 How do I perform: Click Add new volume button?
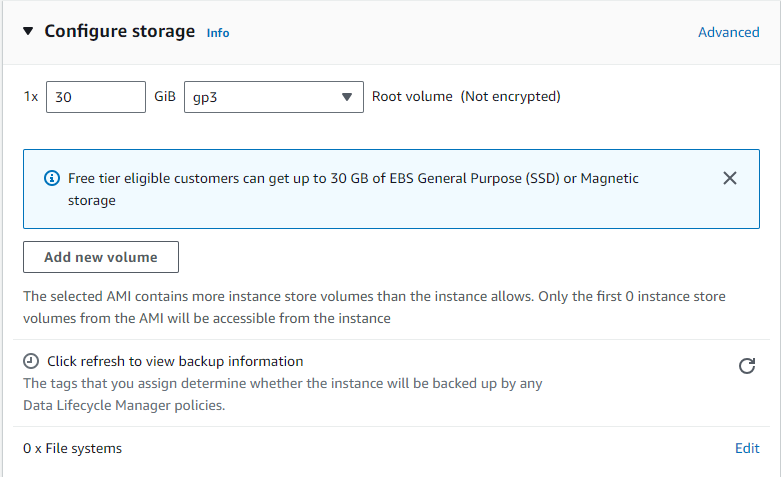point(101,257)
